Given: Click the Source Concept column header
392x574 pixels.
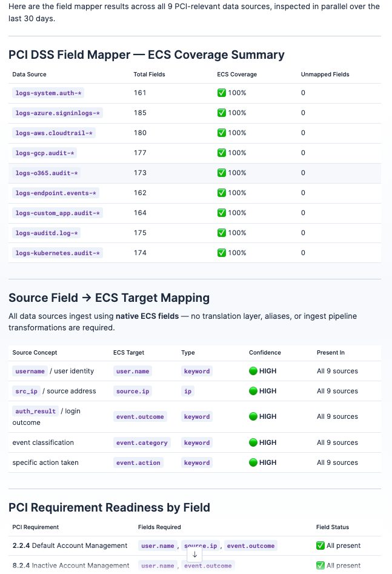Looking at the screenshot, I should [35, 353].
